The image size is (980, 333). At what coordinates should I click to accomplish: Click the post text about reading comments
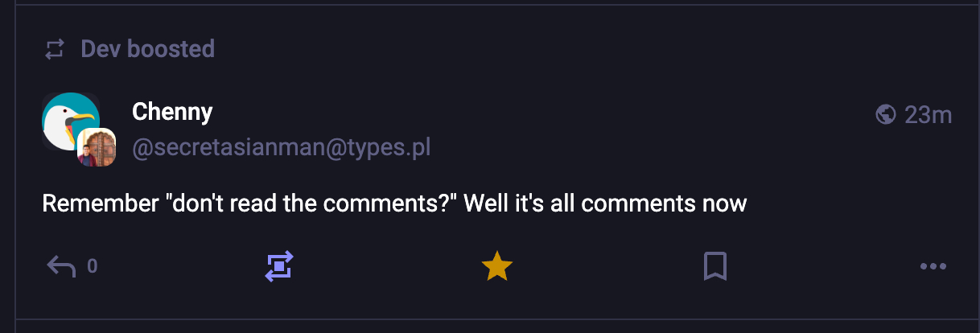[394, 203]
